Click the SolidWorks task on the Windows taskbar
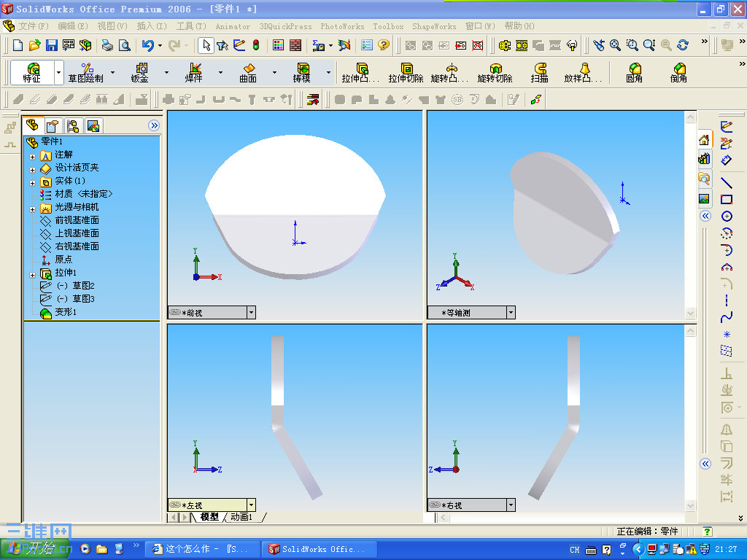 coord(319,549)
